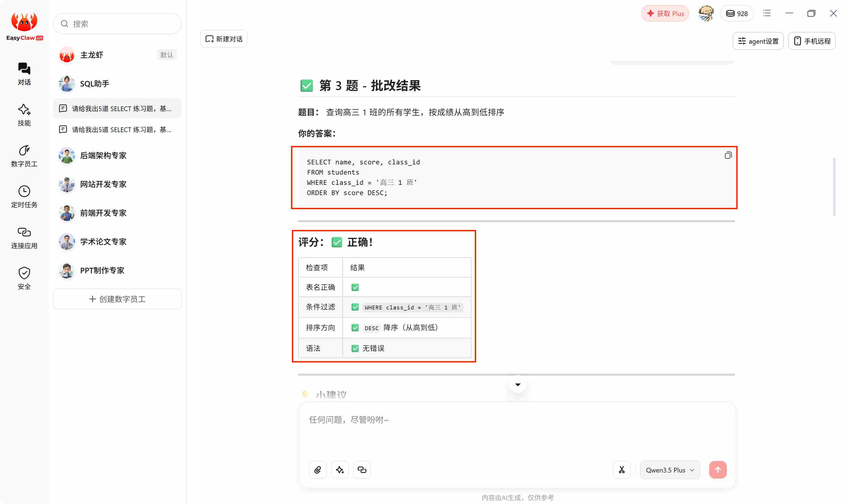Click the ORDER BY score DESC line
Viewport: 849px width, 504px height.
pyautogui.click(x=347, y=193)
